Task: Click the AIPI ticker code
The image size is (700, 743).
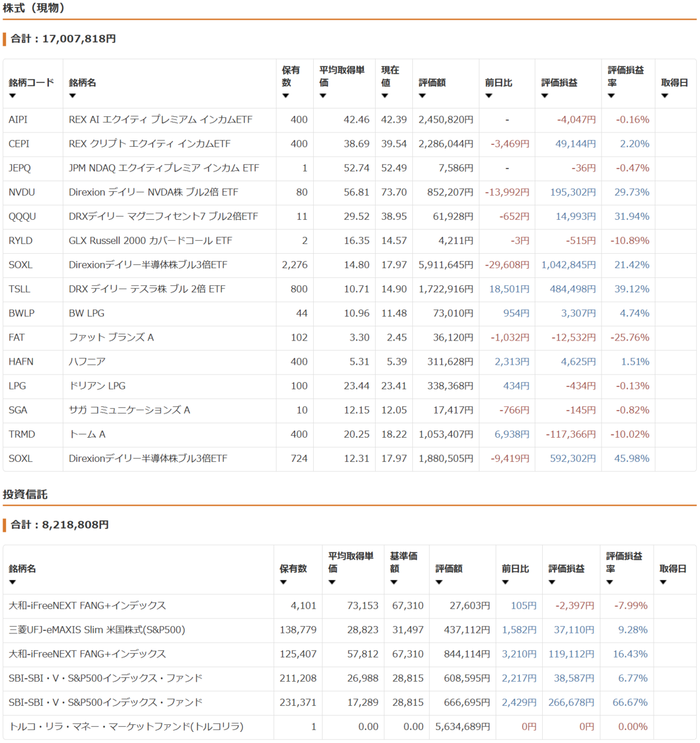Action: coord(18,119)
